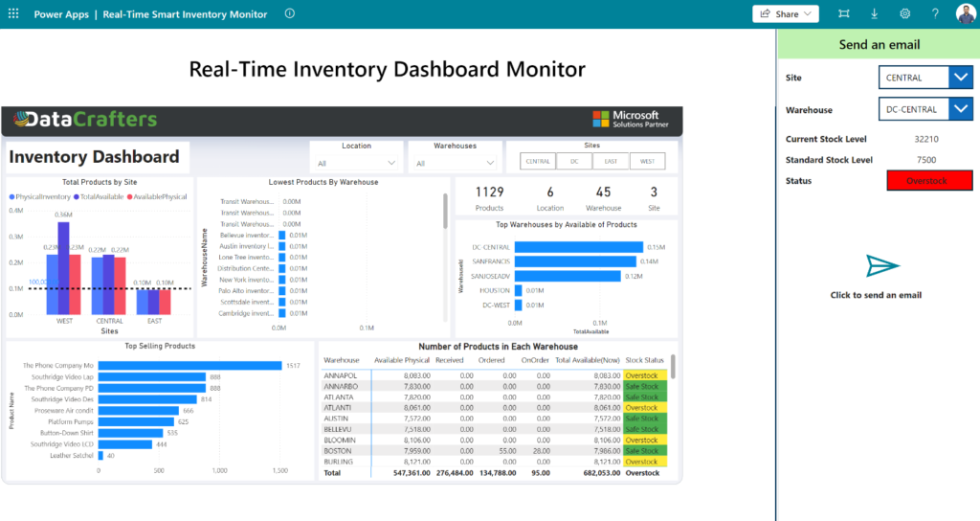Click the 3 Site card
Image resolution: width=980 pixels, height=521 pixels.
coord(654,197)
